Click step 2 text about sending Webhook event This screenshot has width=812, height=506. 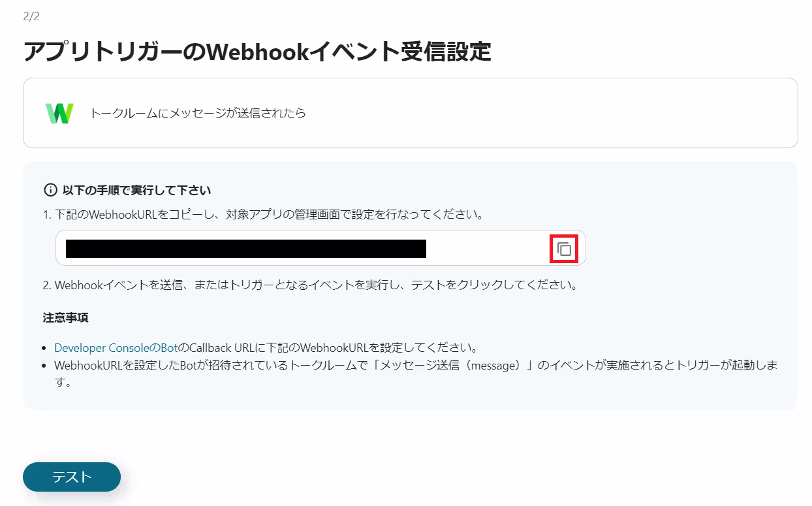pyautogui.click(x=310, y=285)
